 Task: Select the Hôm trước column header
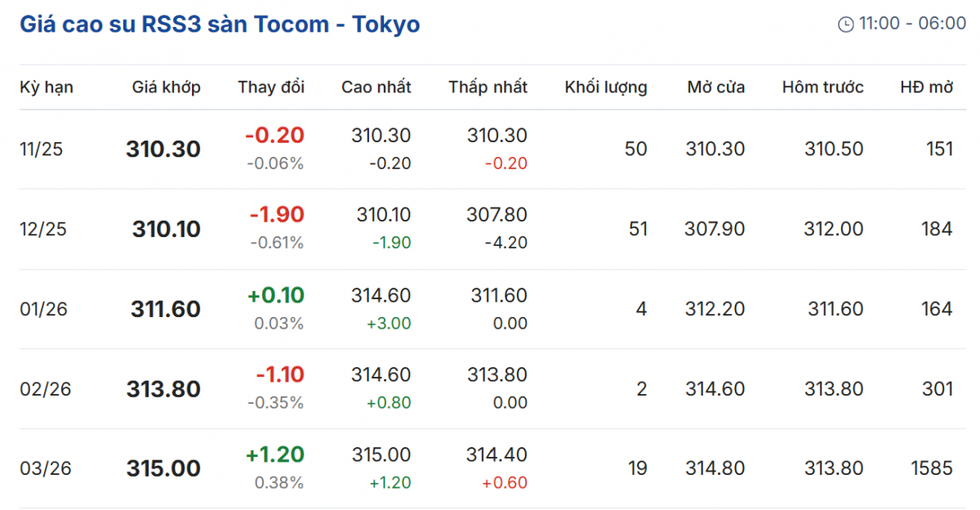point(822,87)
